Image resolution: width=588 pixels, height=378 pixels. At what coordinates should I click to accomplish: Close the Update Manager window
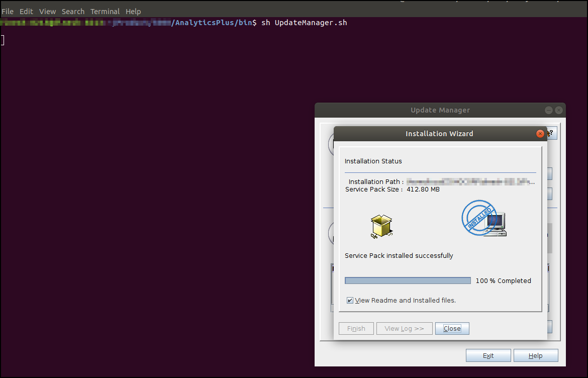(559, 110)
